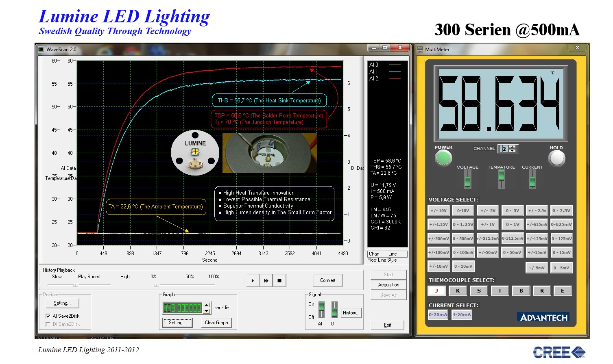Decrease sec/div with the down arrow

pyautogui.click(x=207, y=311)
